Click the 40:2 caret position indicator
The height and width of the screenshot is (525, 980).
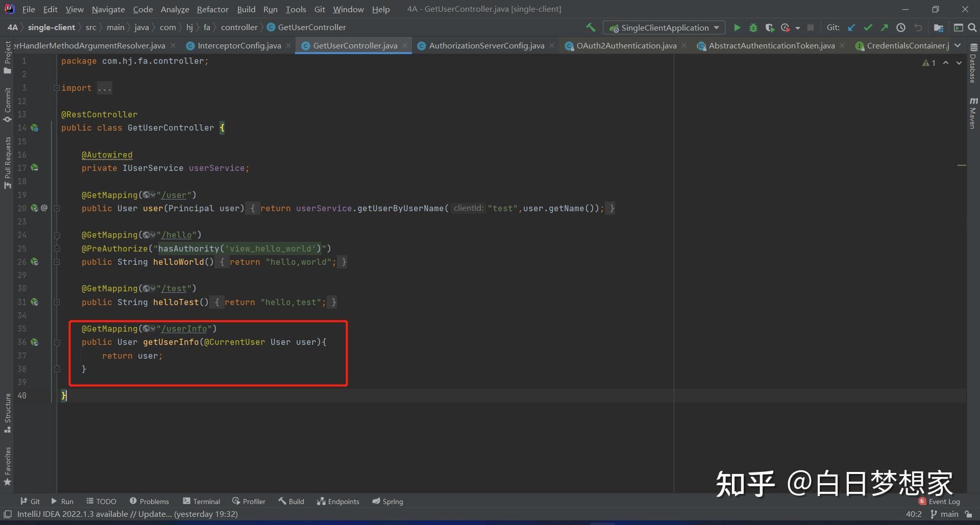pyautogui.click(x=914, y=514)
